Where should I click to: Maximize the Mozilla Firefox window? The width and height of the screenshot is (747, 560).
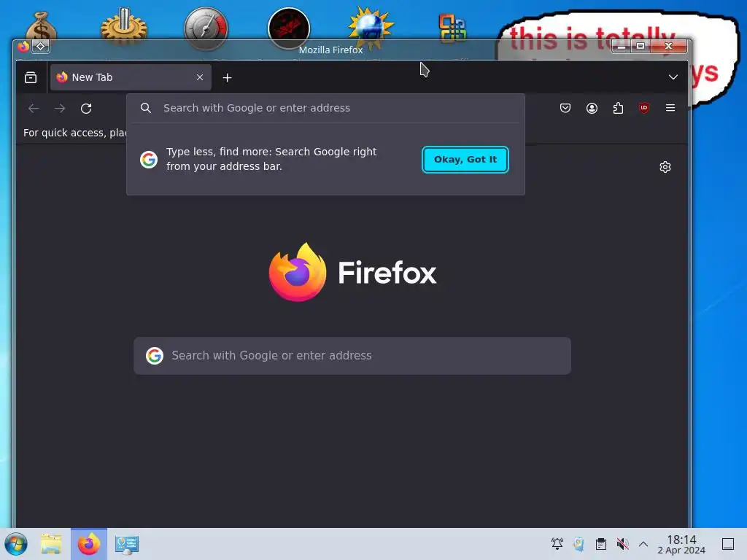pos(640,46)
